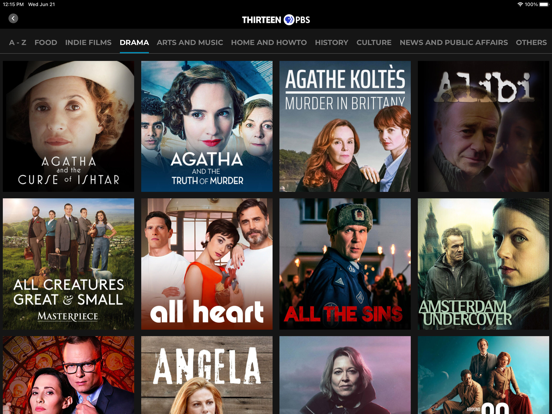
Task: Open the teal poster with four travelers
Action: (x=483, y=375)
